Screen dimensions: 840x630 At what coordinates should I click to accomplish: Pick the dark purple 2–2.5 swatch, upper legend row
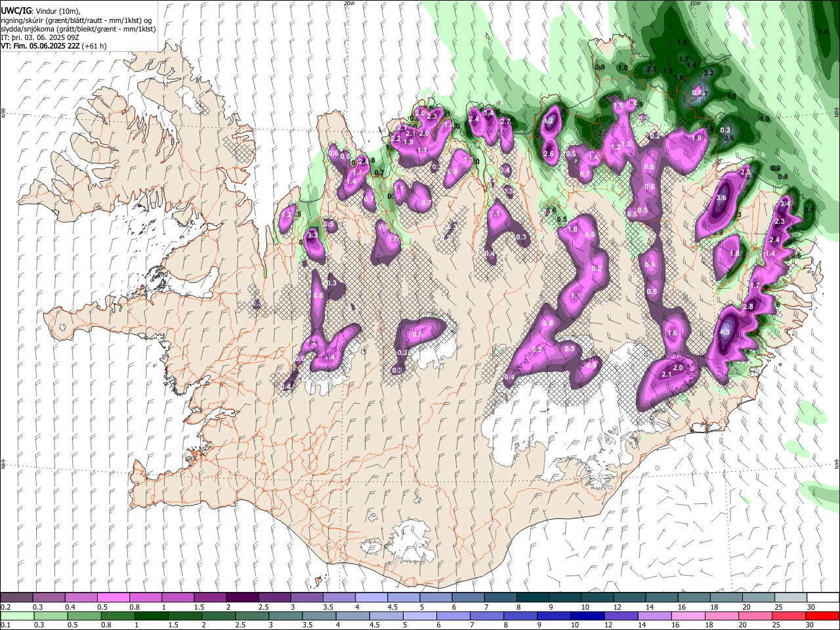[241, 598]
